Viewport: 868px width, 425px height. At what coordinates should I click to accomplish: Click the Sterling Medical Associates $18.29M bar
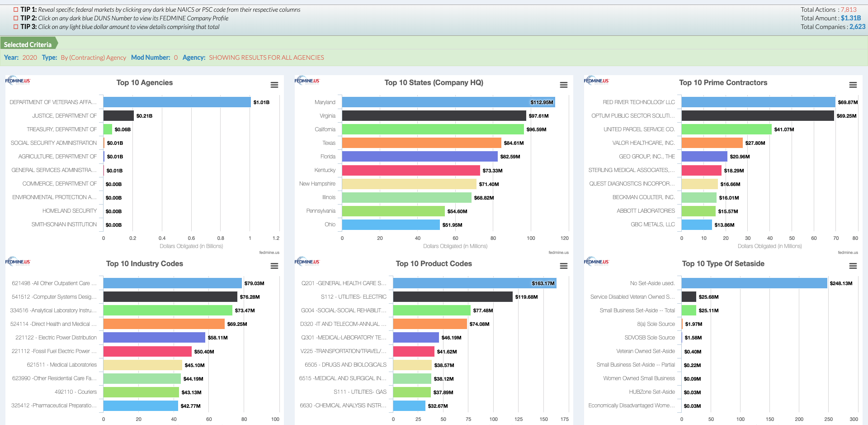702,170
